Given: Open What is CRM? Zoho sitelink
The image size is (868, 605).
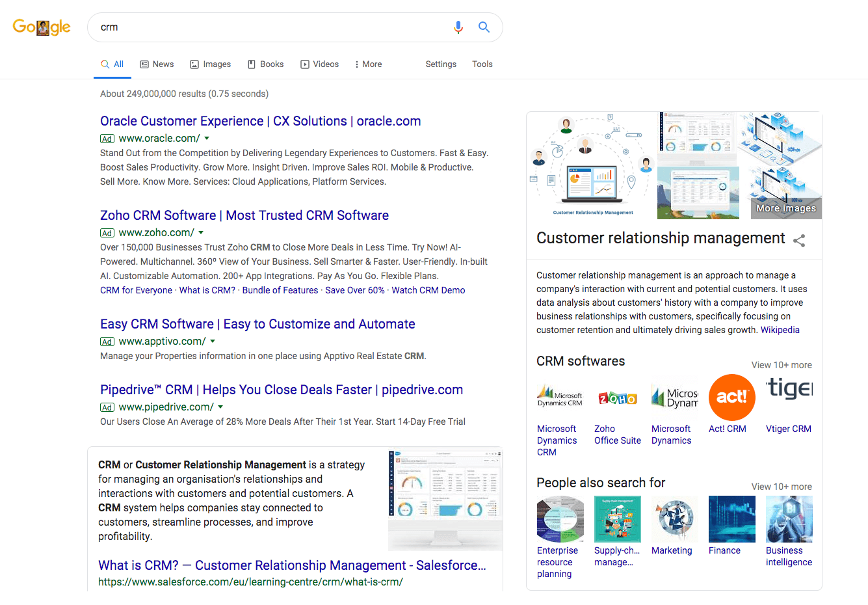Looking at the screenshot, I should coord(207,290).
